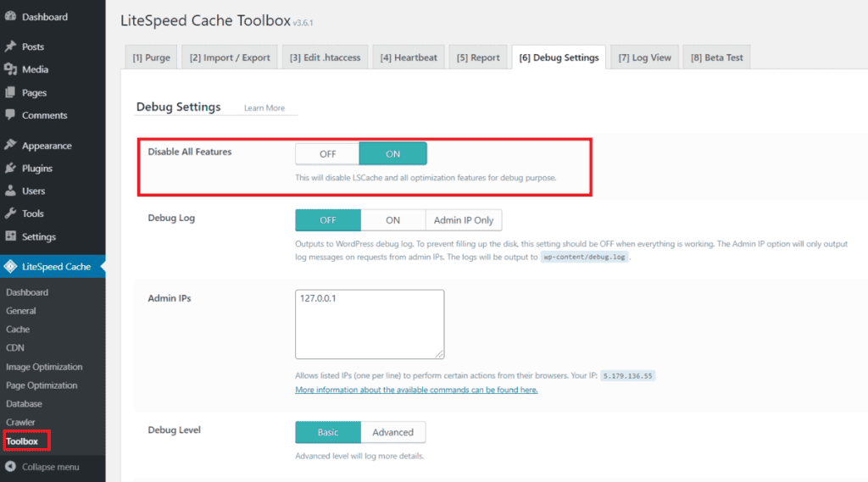The height and width of the screenshot is (482, 868).
Task: Click the Plugins plug icon
Action: 10,168
